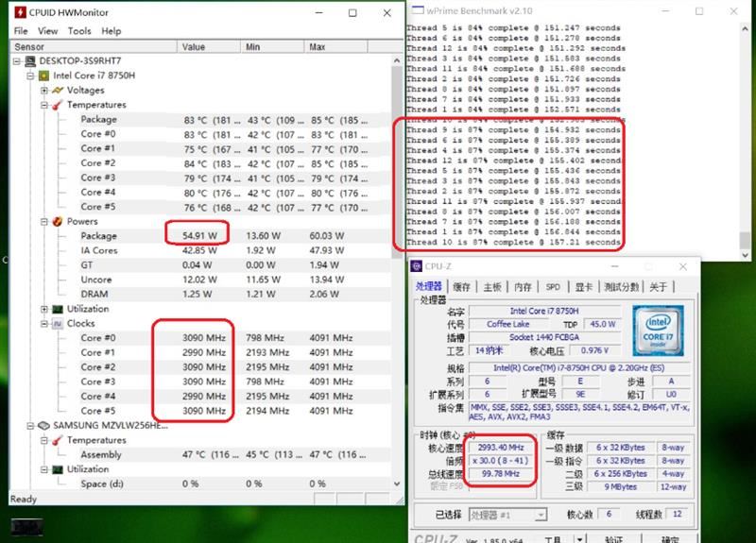Collapse the SAMSUNG Temperatures node
The image size is (756, 543).
[44, 440]
